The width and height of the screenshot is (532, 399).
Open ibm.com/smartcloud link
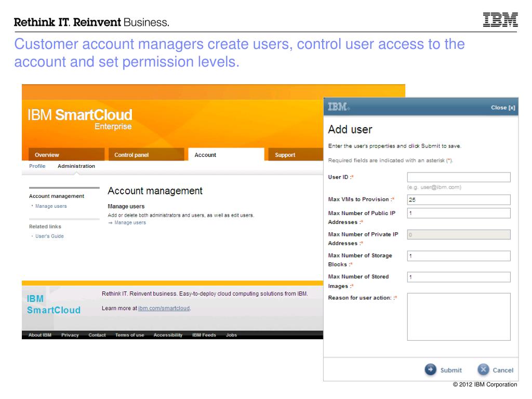point(164,309)
